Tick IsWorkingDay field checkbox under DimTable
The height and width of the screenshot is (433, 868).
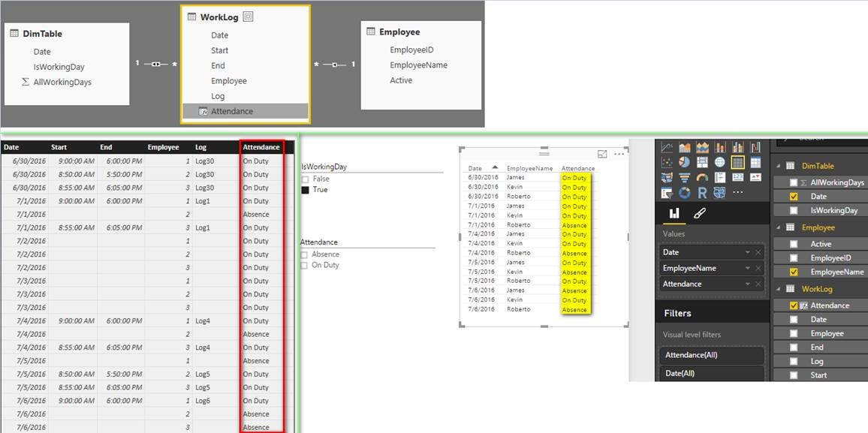pyautogui.click(x=794, y=210)
